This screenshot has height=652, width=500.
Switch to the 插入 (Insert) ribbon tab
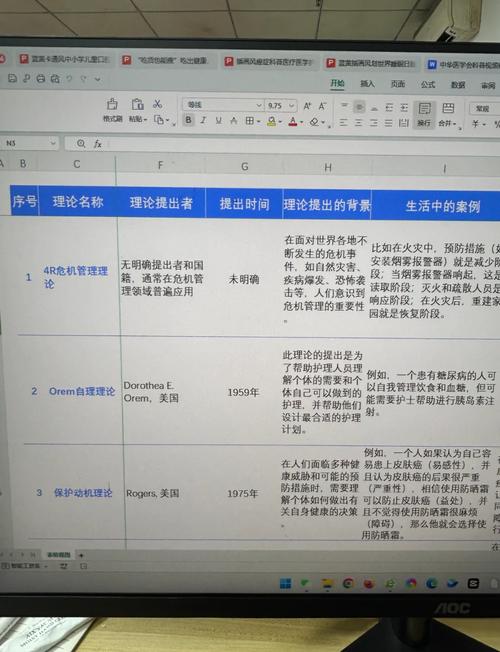pyautogui.click(x=367, y=84)
